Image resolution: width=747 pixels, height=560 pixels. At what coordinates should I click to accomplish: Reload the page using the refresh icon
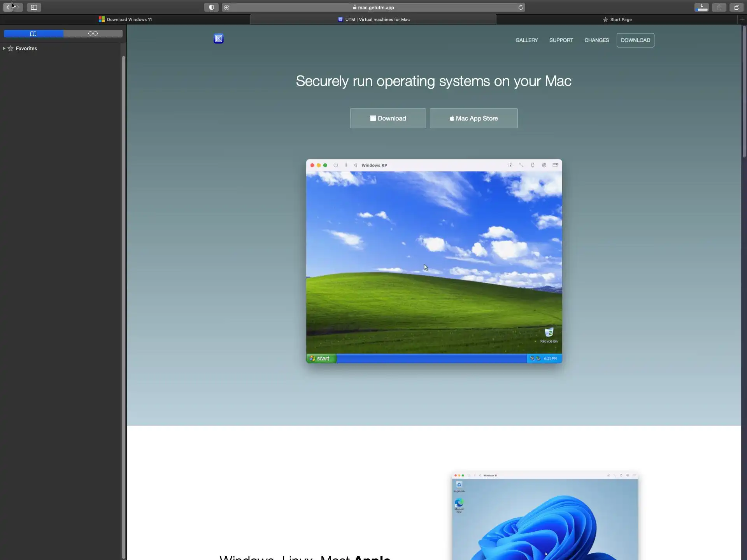point(521,7)
